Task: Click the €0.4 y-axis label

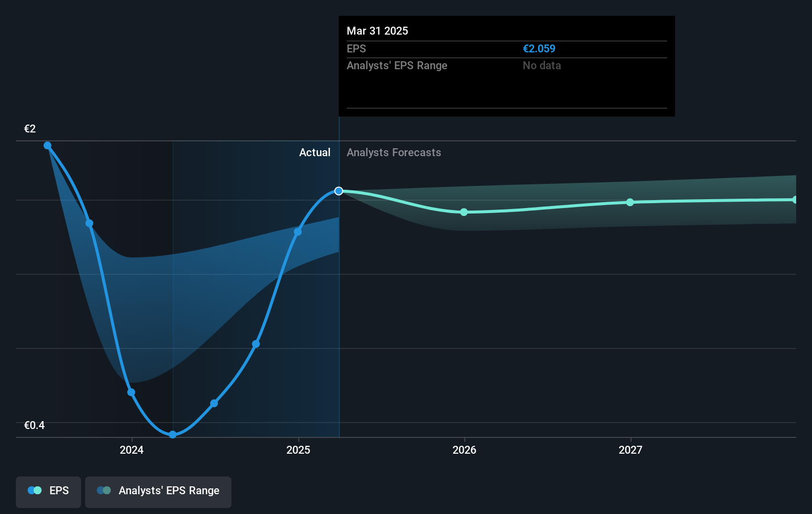Action: [34, 425]
